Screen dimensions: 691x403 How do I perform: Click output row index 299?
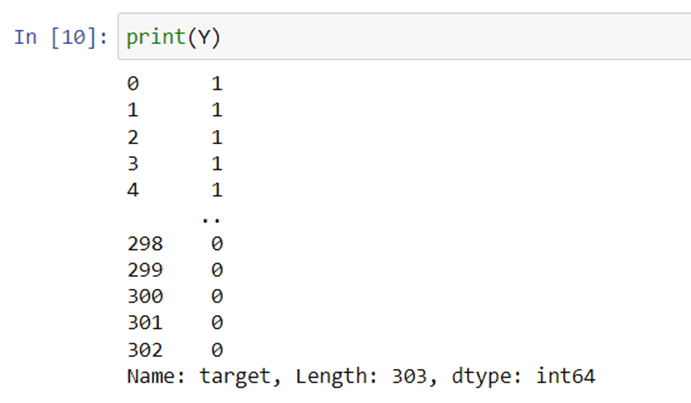(145, 270)
